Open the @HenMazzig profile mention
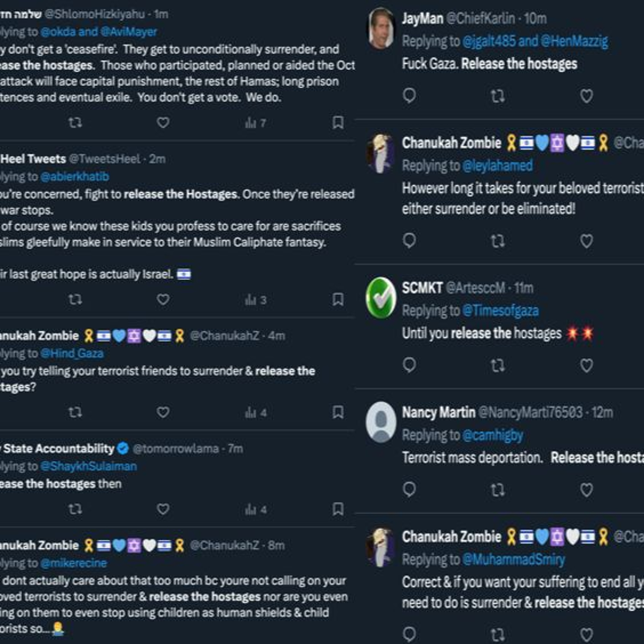 coord(574,41)
